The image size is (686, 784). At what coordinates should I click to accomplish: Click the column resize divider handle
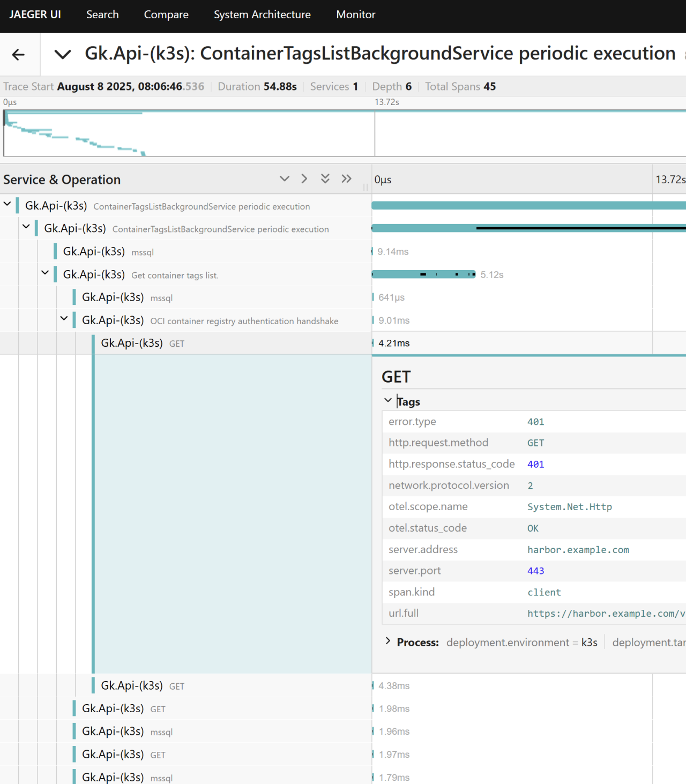click(366, 187)
